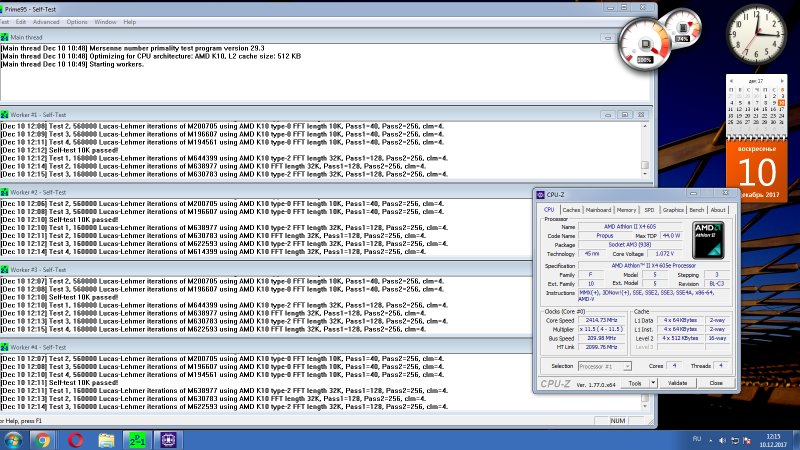
Task: Switch to the Mainboard tab in CPU-Z
Action: [x=599, y=210]
